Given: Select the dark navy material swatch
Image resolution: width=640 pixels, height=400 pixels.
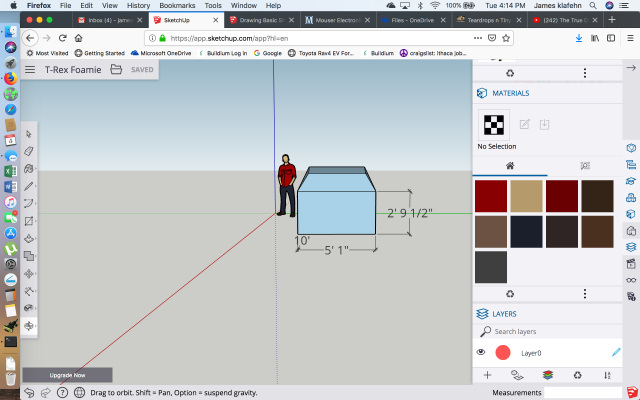Looking at the screenshot, I should click(526, 231).
